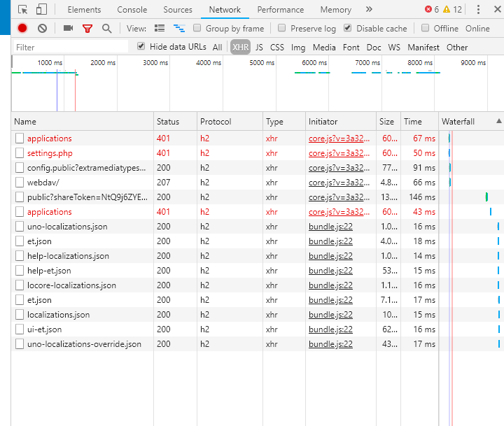Uncheck Hide data URLs checkbox

(141, 46)
